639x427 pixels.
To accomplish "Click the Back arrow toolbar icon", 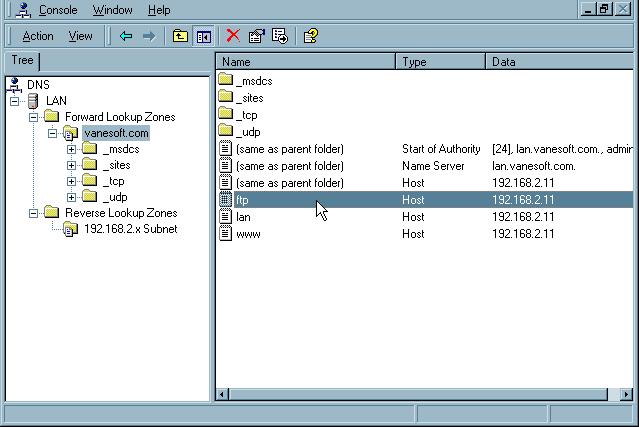I will click(x=126, y=36).
